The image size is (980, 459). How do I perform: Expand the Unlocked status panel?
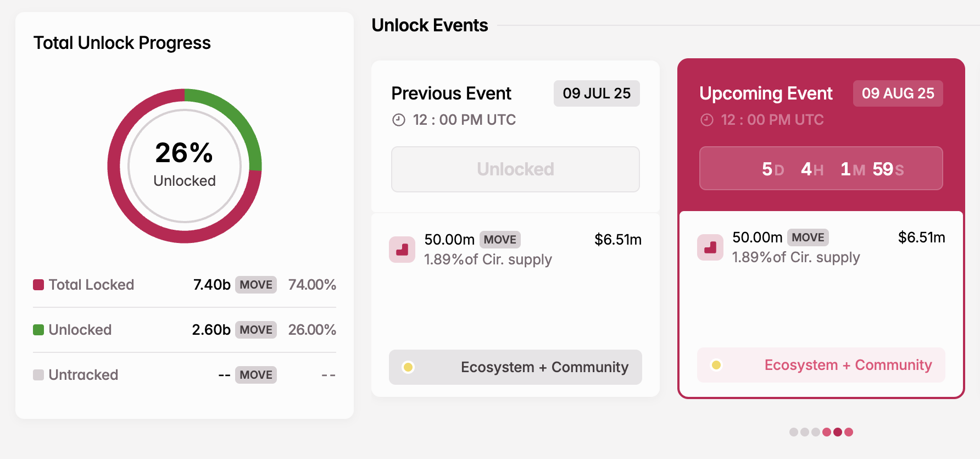click(x=515, y=169)
